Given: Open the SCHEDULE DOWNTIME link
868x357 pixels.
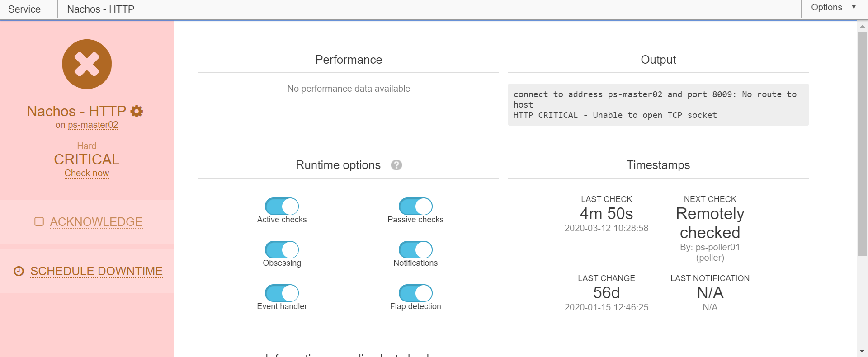Looking at the screenshot, I should click(x=96, y=271).
